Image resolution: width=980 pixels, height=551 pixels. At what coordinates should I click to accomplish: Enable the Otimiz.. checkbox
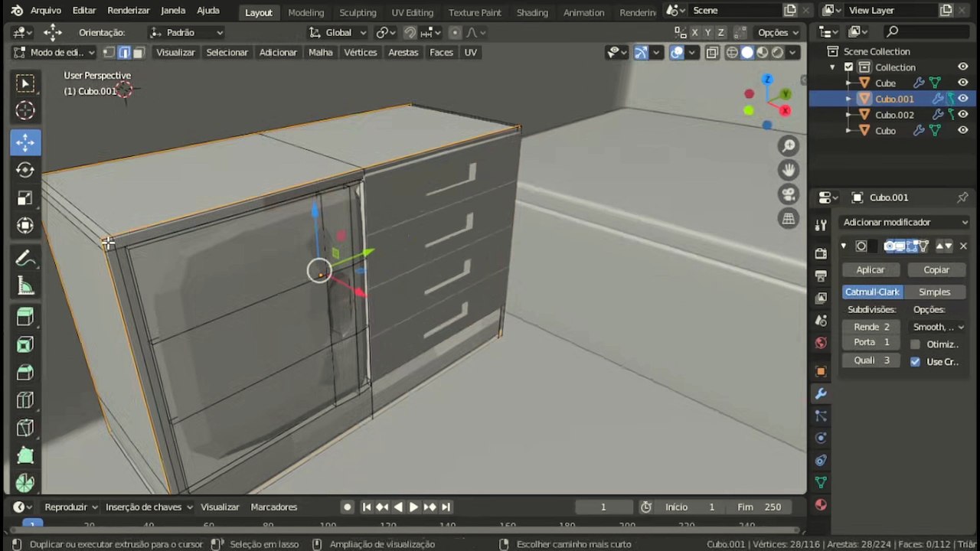(x=915, y=344)
